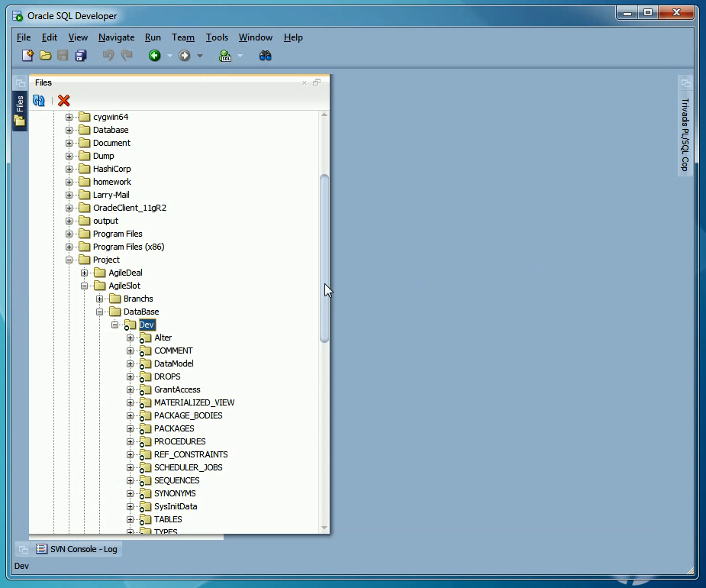The height and width of the screenshot is (588, 706).
Task: Expand the Branchs folder node
Action: click(x=99, y=299)
